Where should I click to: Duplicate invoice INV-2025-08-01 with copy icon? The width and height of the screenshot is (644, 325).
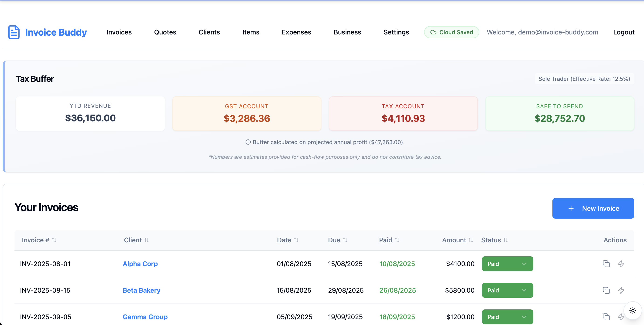(x=606, y=264)
